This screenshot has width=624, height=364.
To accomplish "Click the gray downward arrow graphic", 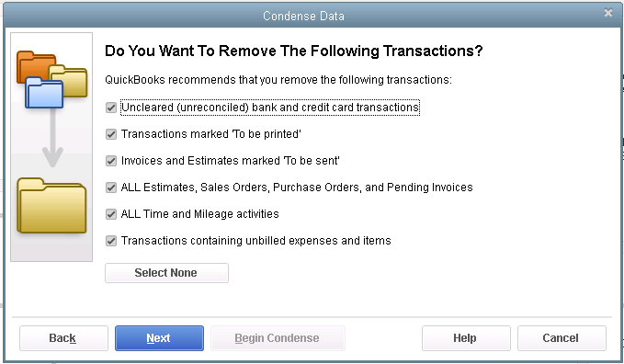I will pyautogui.click(x=52, y=137).
